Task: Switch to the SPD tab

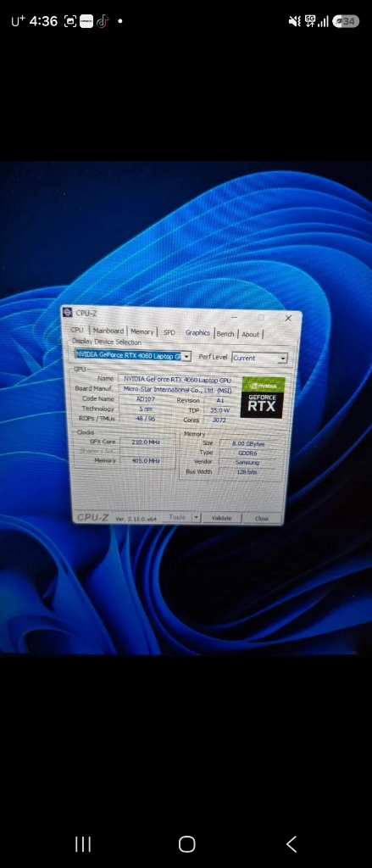Action: coord(169,332)
